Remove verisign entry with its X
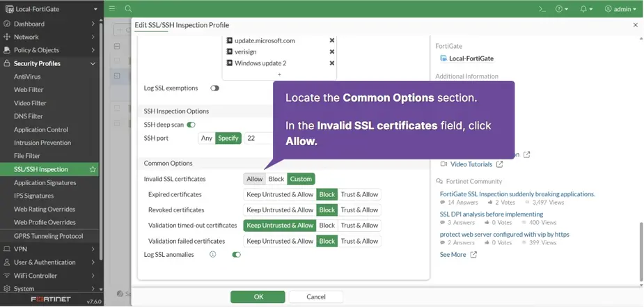Screen dimensions: 644x307 click(x=332, y=52)
